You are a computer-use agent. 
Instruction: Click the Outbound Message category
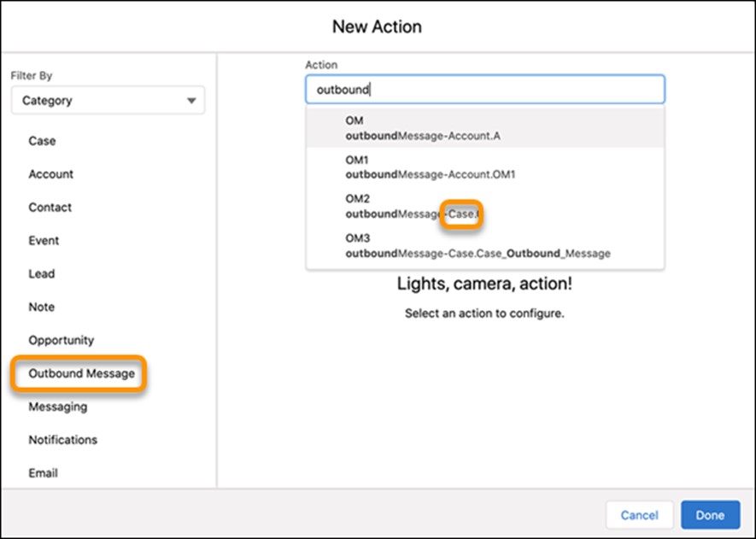coord(81,374)
